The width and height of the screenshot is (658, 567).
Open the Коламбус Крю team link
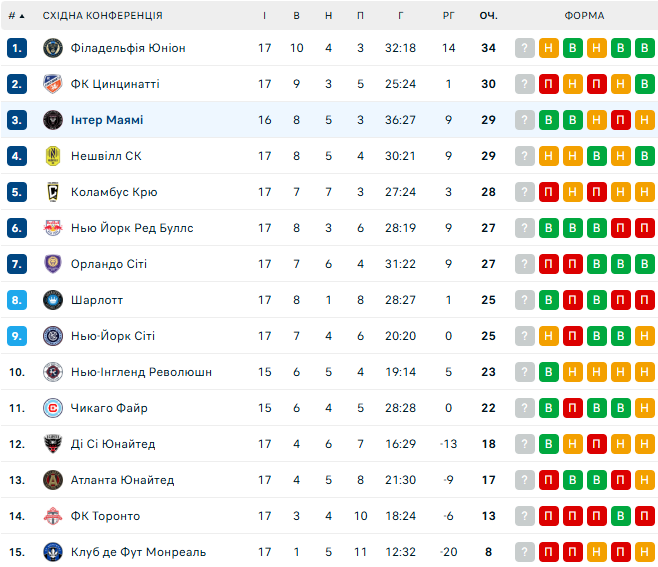pos(114,192)
